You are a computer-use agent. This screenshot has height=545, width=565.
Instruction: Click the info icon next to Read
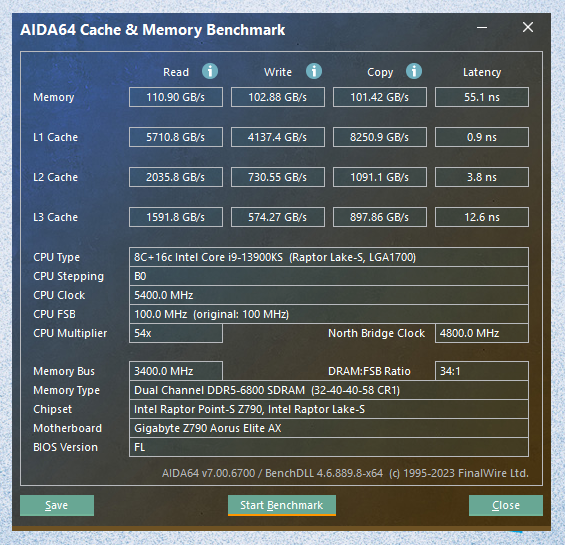210,71
